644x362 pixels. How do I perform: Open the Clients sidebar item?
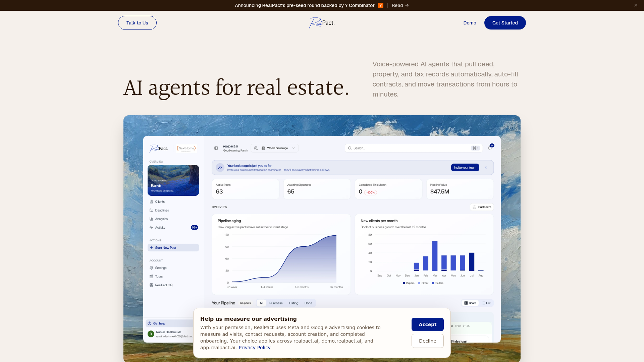[173, 202]
